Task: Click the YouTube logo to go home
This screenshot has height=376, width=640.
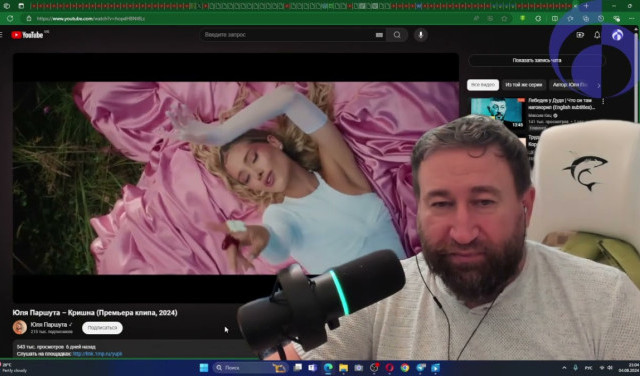Action: [27, 35]
